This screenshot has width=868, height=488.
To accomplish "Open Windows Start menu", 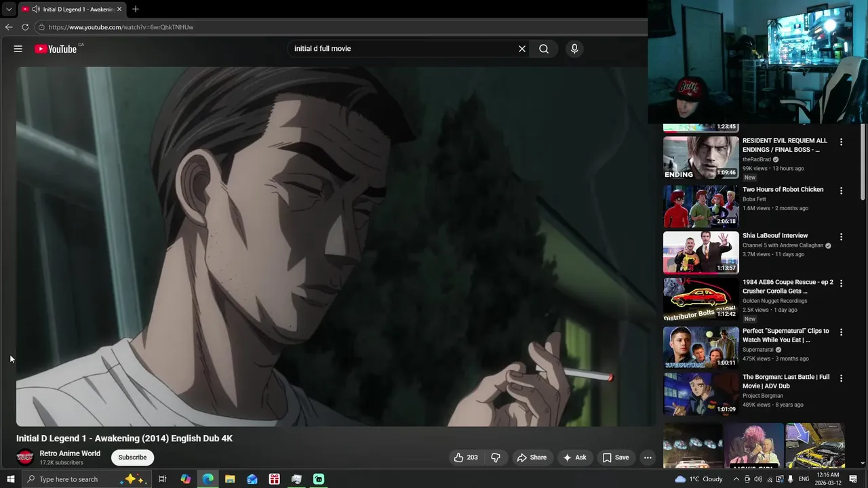I will click(x=10, y=479).
